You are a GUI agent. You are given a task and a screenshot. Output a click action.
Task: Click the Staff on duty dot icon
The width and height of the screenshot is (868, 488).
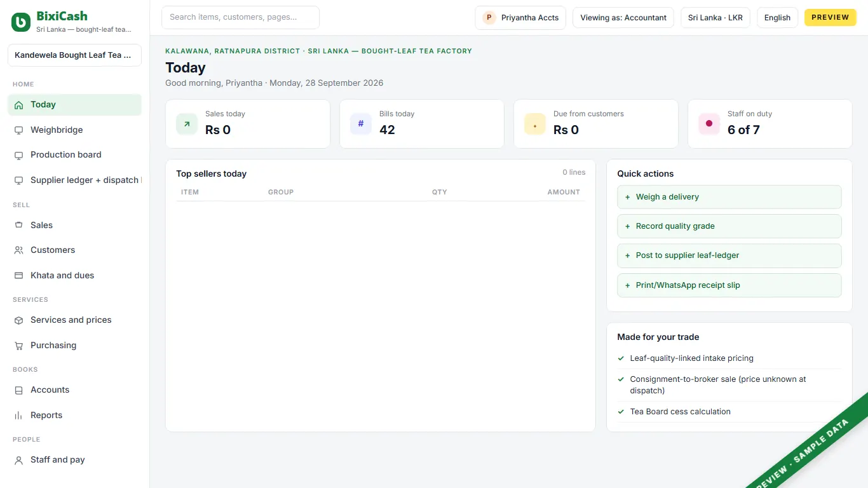[x=709, y=124]
